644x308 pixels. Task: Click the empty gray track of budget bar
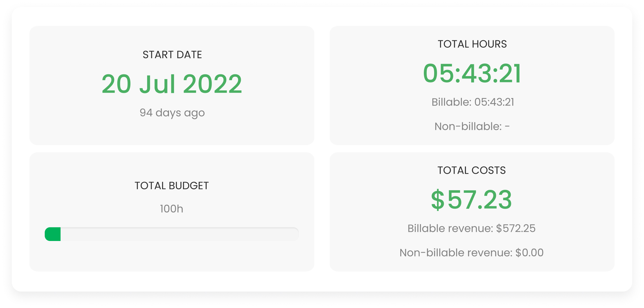pyautogui.click(x=180, y=234)
